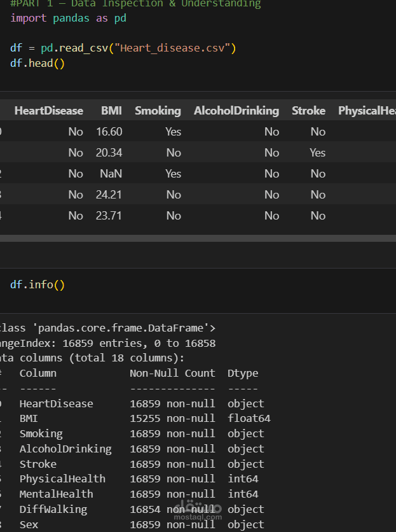
Task: Click the df.head() code line
Action: click(38, 64)
